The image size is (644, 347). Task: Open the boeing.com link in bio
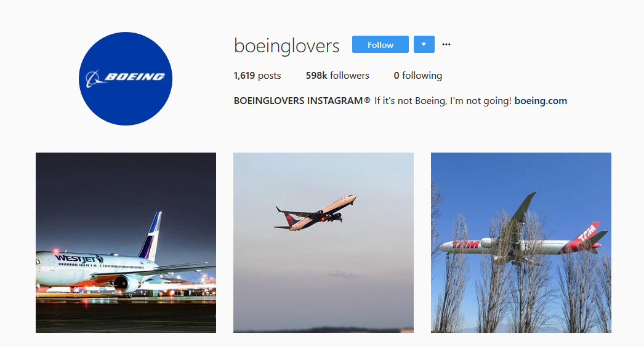click(x=541, y=101)
